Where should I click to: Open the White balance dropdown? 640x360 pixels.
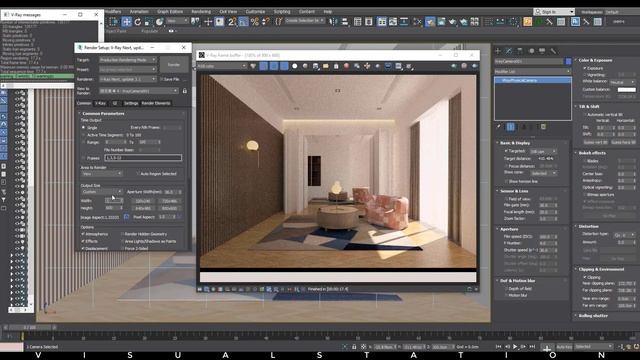click(x=623, y=82)
